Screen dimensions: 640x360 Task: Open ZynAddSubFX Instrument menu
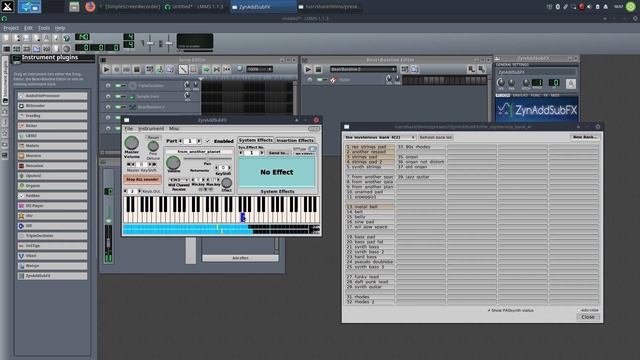[x=151, y=129]
